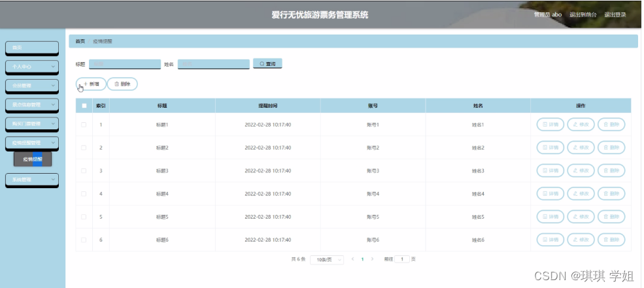The height and width of the screenshot is (288, 644).
Task: Click 提醒时间 cell of row 标题6
Action: click(x=268, y=240)
